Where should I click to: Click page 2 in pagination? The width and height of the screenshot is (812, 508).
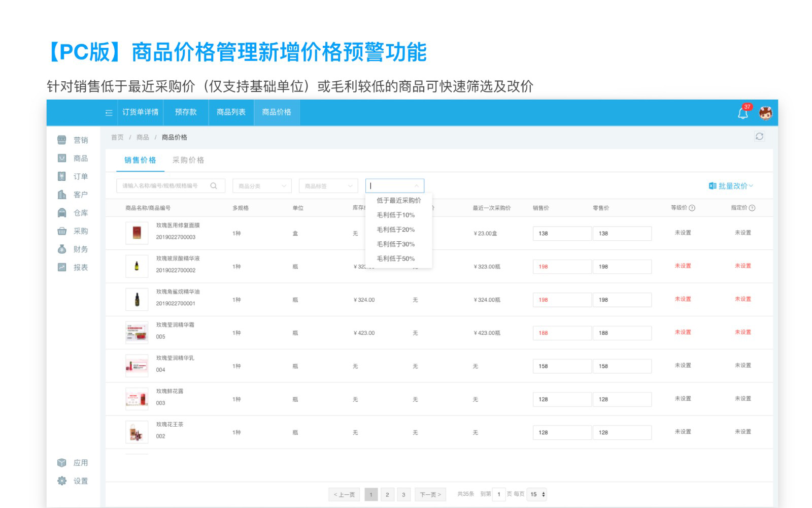pyautogui.click(x=387, y=494)
